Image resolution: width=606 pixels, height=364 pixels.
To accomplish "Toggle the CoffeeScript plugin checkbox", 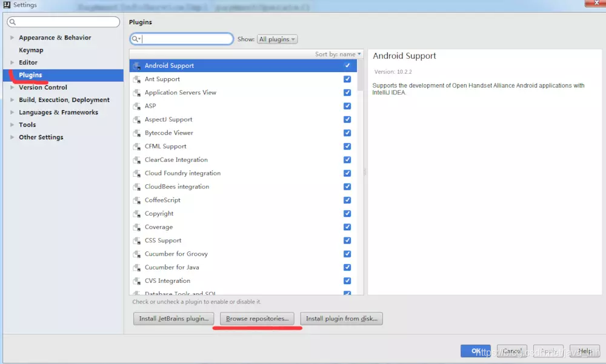I will pos(347,200).
